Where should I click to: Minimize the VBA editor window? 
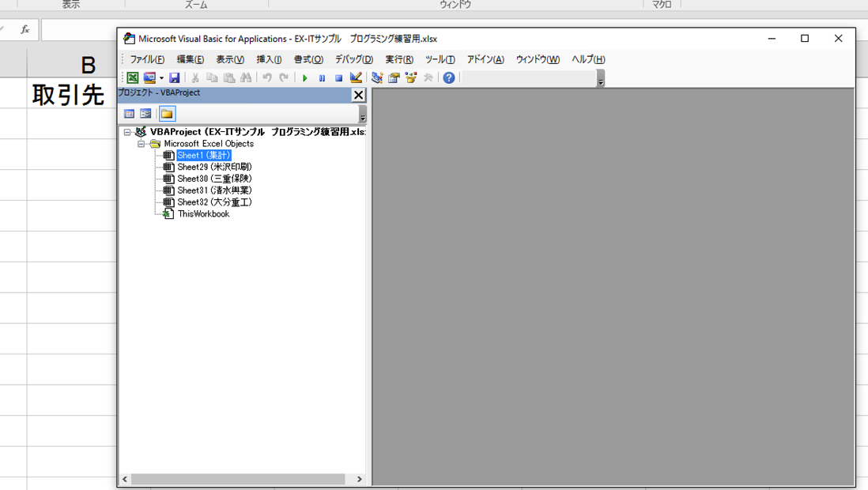[772, 38]
